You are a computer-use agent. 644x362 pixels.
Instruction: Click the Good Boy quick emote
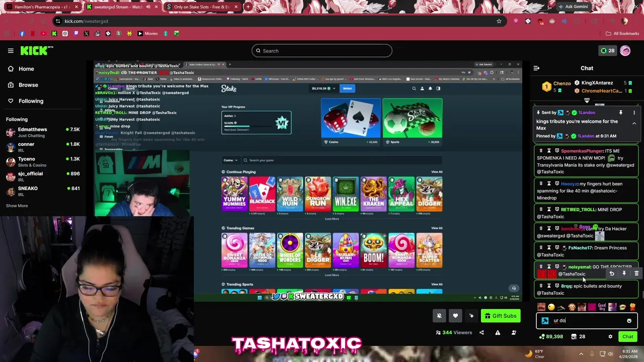pos(602,307)
